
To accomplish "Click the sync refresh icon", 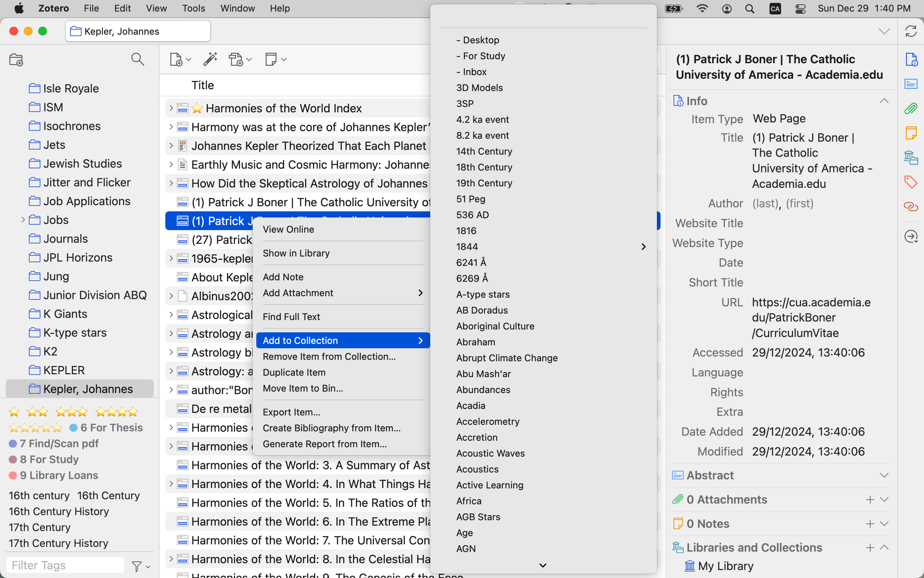I will (911, 31).
